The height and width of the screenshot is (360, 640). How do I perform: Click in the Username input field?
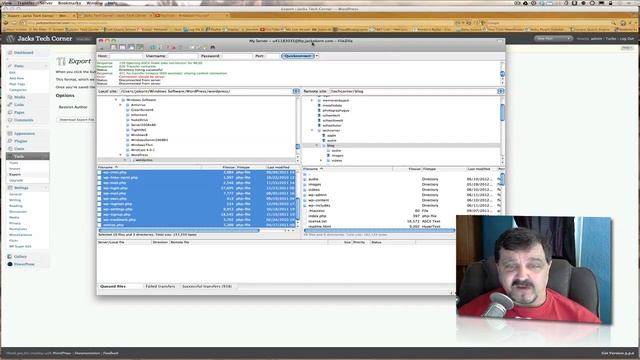tap(182, 56)
